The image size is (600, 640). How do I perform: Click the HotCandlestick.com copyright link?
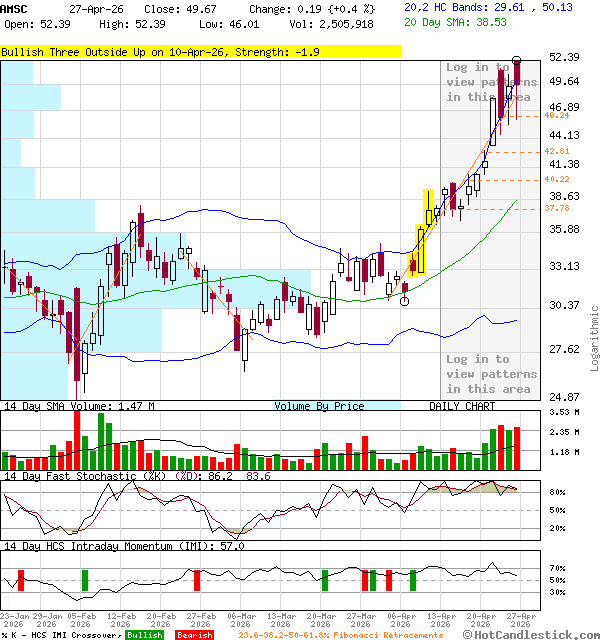(532, 635)
